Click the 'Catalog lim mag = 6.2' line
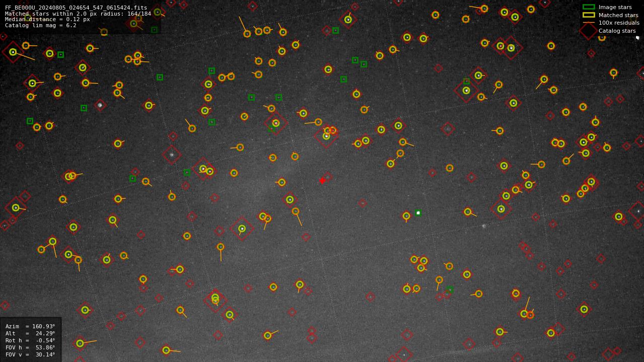This screenshot has height=362, width=644. [x=41, y=25]
